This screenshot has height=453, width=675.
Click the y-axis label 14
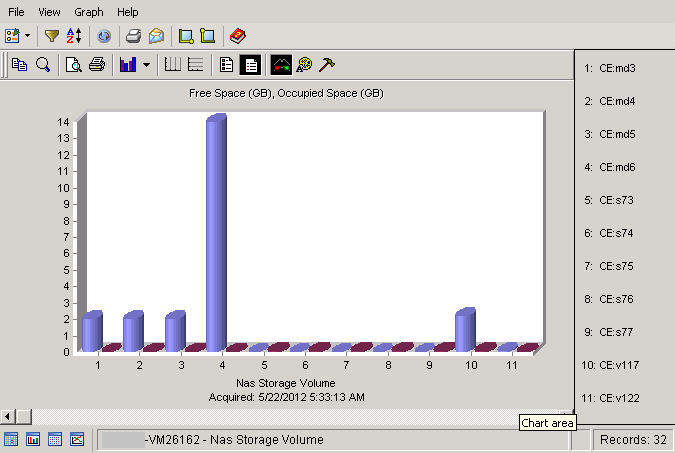pyautogui.click(x=63, y=122)
